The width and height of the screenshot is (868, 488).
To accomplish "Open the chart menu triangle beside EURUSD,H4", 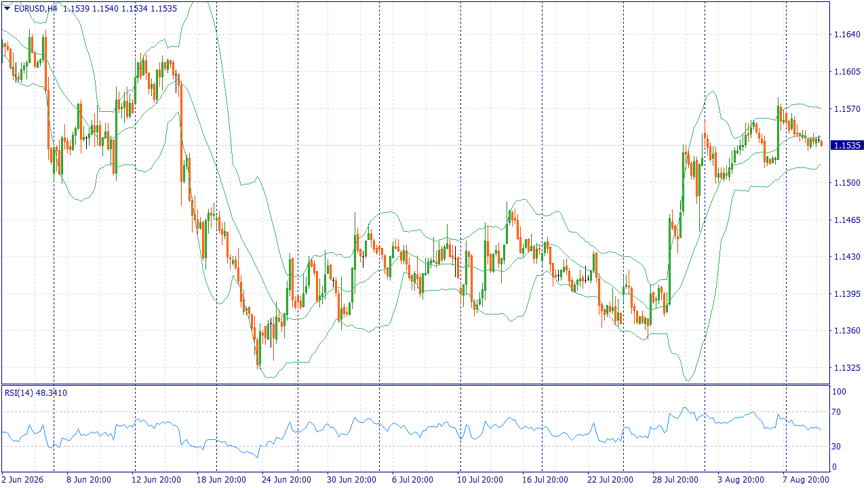I will [x=7, y=8].
